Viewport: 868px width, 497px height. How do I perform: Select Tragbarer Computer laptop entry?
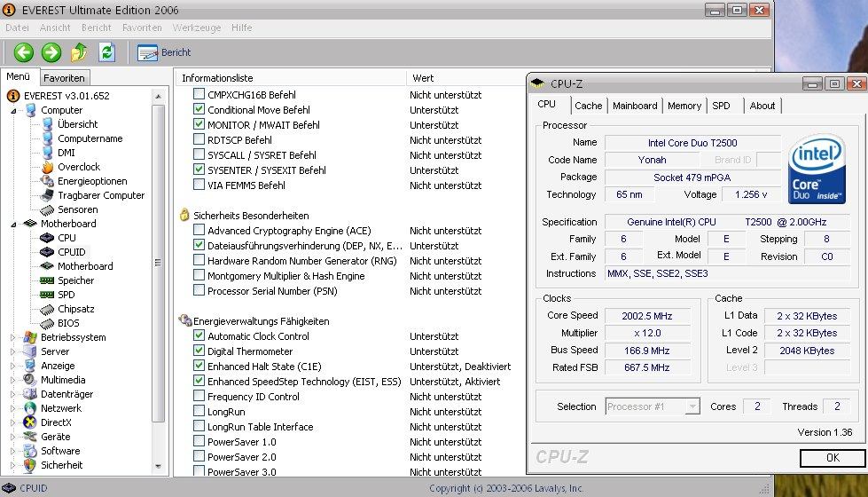[x=101, y=195]
